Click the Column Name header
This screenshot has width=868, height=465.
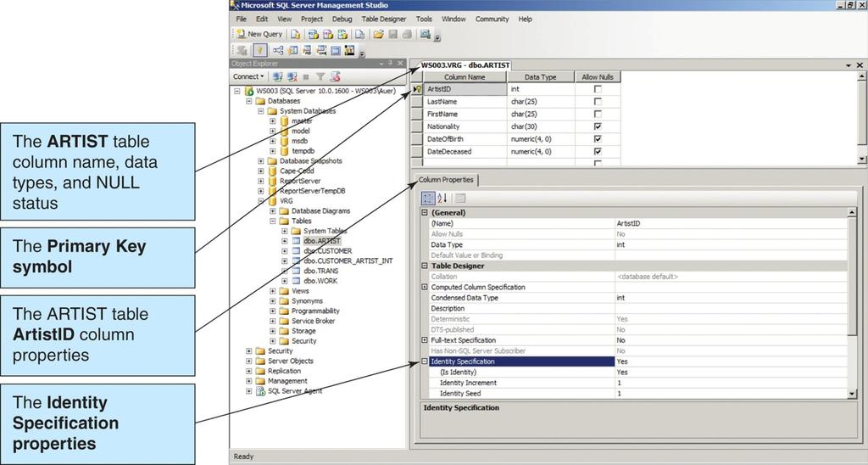(465, 77)
